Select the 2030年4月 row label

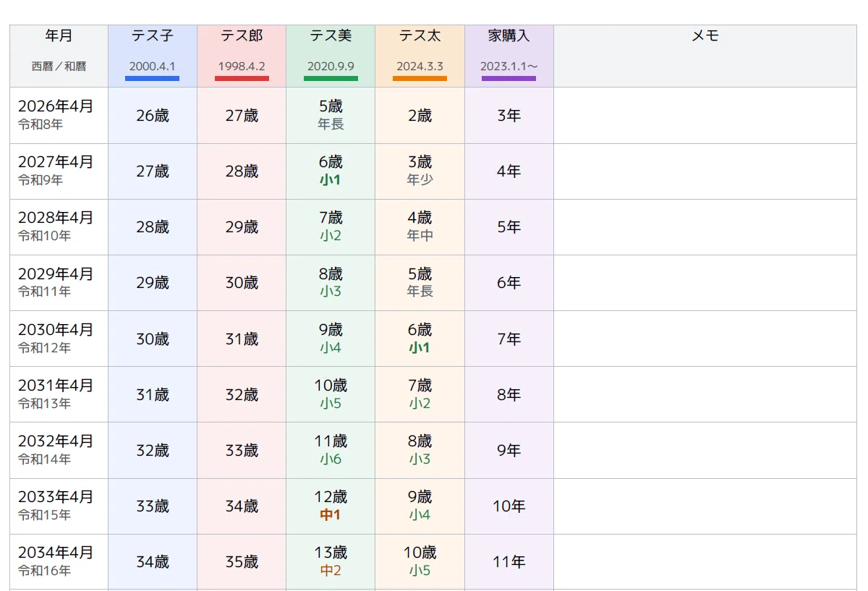click(x=56, y=330)
